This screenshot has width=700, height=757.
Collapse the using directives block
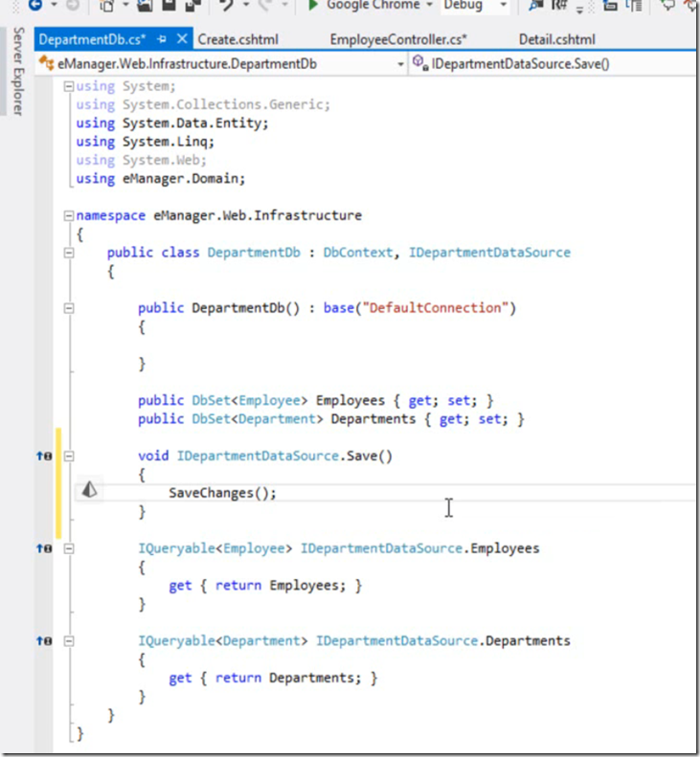coord(69,86)
